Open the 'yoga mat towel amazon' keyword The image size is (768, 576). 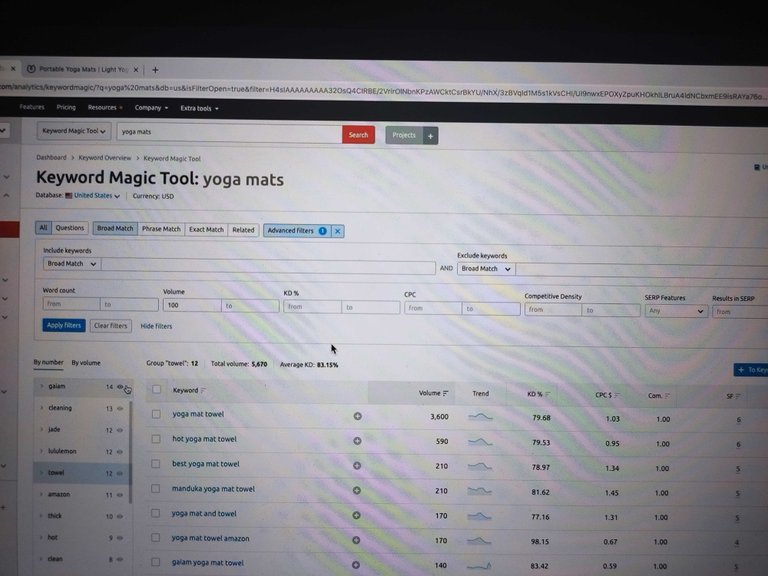coord(210,538)
